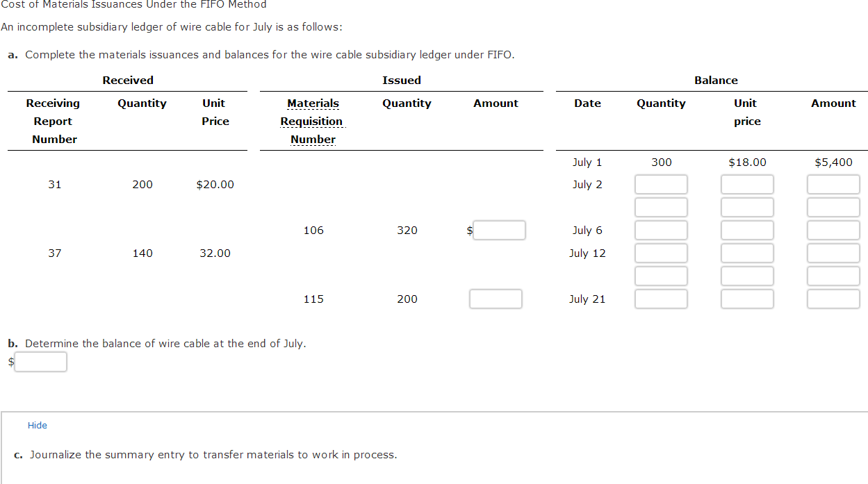Select the July 2 Quantity input field
868x484 pixels.
coord(661,184)
